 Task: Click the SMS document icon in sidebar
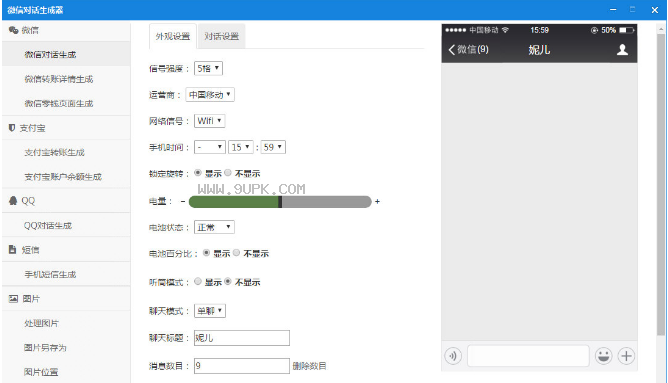(x=12, y=250)
